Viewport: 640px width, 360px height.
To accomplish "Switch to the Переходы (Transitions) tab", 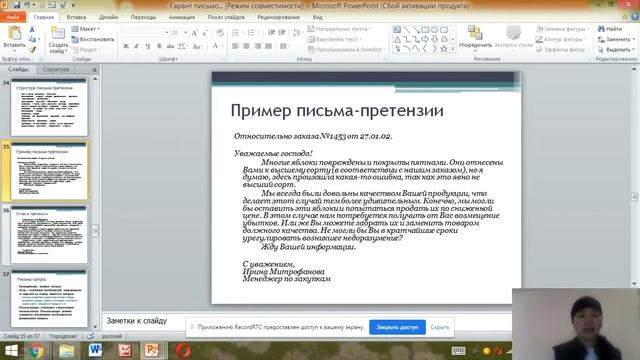I will (x=143, y=17).
